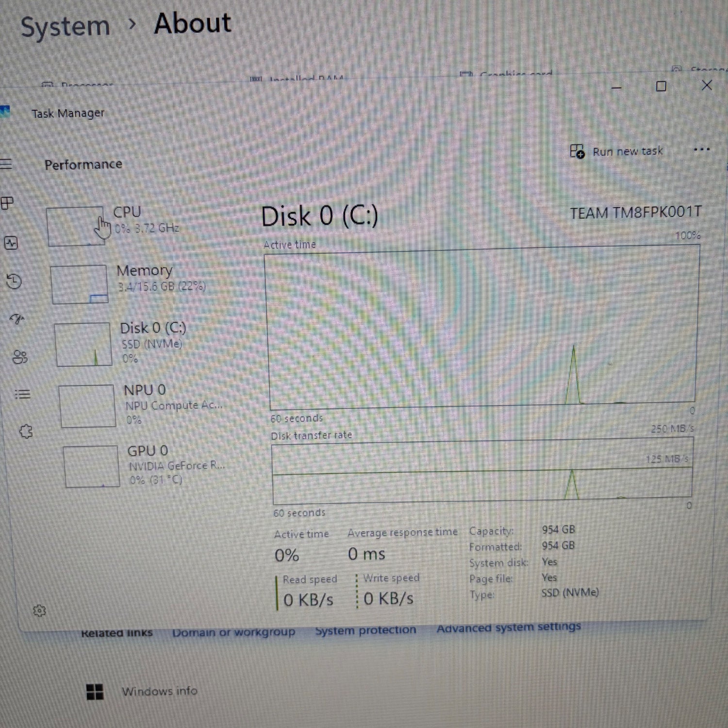Open the Task Manager hamburger navigation menu

(6, 164)
